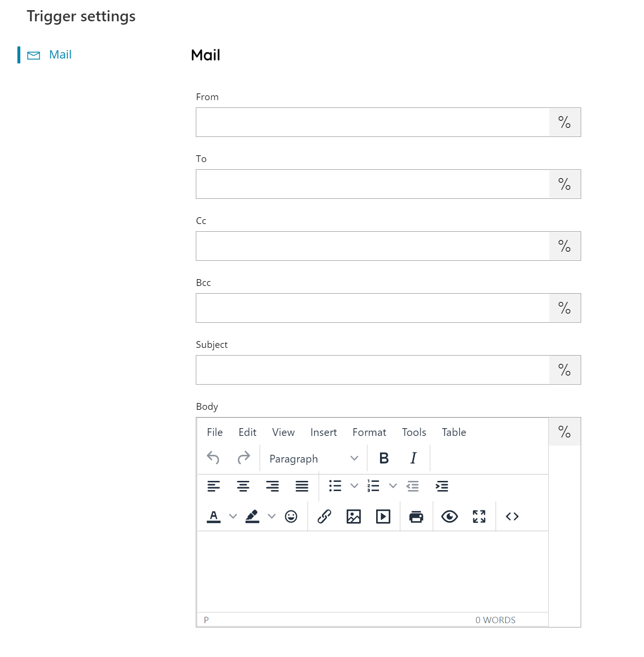Print the editor content

coord(416,516)
